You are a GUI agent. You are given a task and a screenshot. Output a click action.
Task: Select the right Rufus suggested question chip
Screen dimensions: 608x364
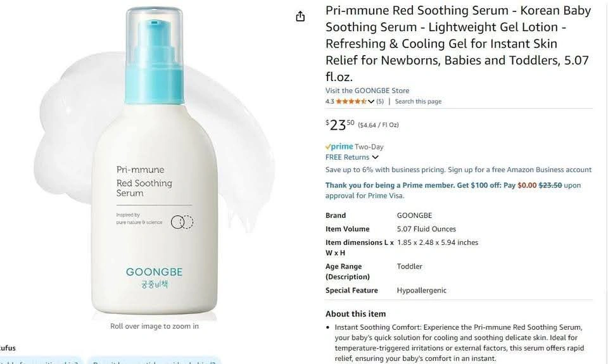(x=154, y=361)
